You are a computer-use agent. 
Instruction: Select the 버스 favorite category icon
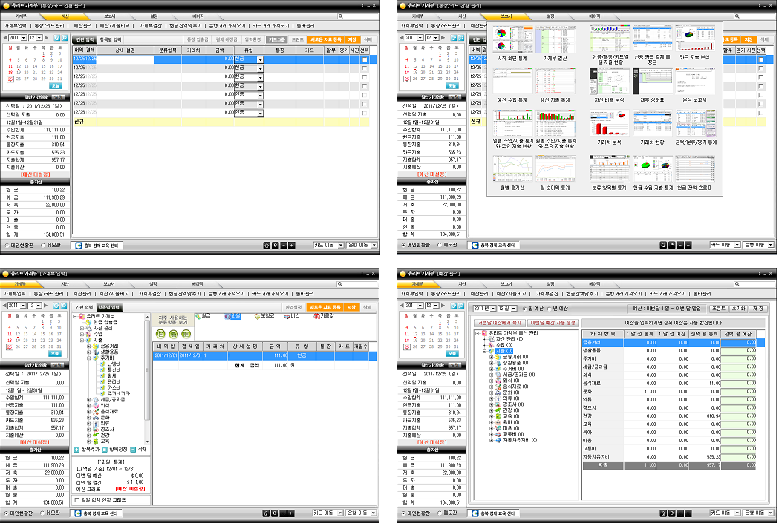click(287, 316)
